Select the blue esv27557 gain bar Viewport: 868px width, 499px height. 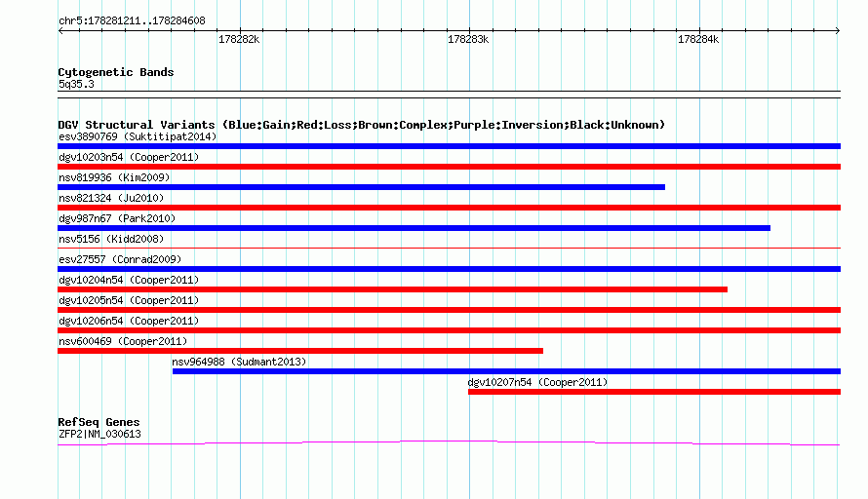tap(449, 269)
